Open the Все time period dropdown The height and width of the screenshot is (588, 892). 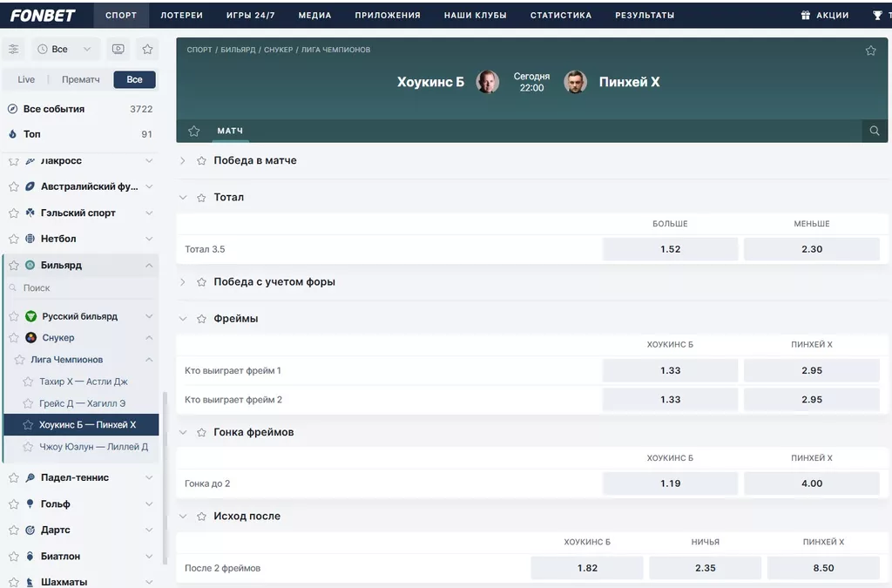tap(66, 50)
